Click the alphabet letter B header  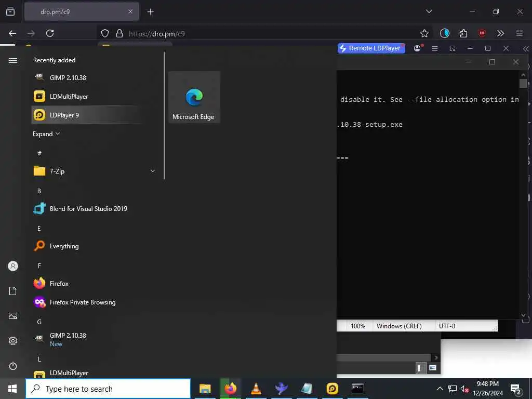39,191
